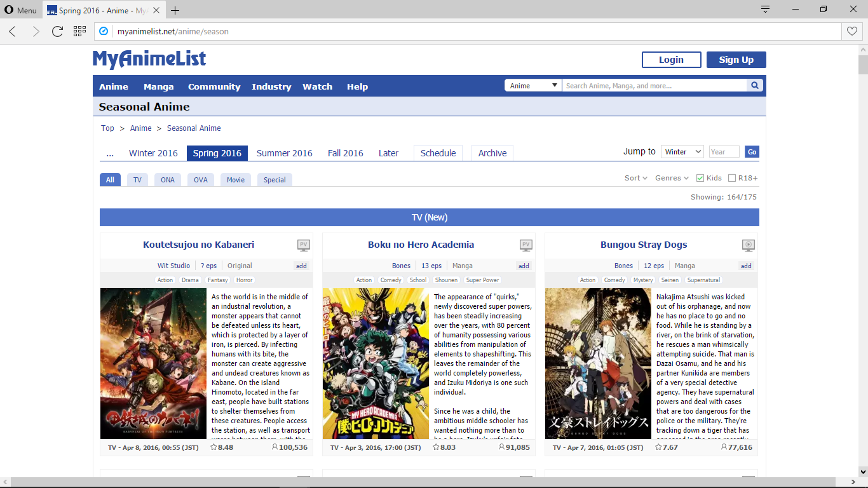Show earlier seasons via the ellipsis tab
Screen dimensions: 868x488
coord(110,153)
